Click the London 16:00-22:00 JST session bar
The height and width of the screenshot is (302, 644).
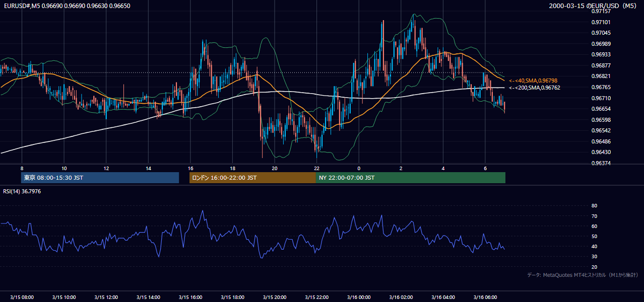[x=252, y=178]
